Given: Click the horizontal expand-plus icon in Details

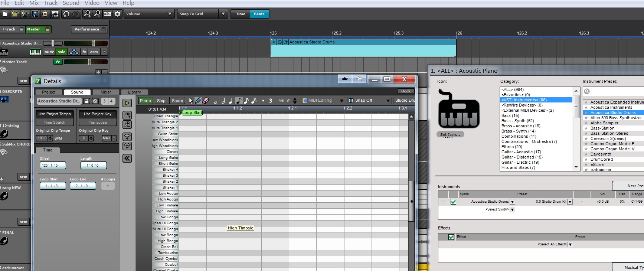Looking at the screenshot, I should (127, 137).
